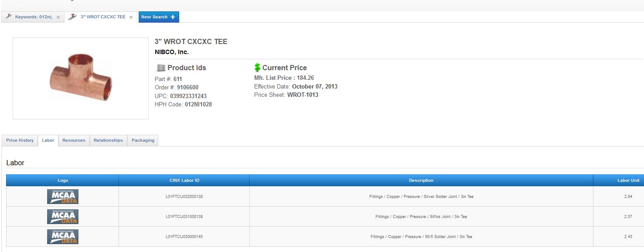The width and height of the screenshot is (644, 252).
Task: Click the Product Ids barcode icon
Action: 161,68
